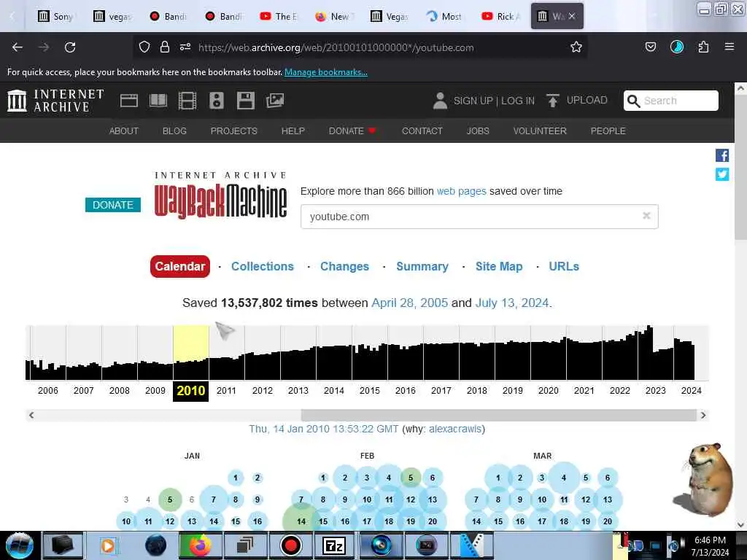Viewport: 747px width, 560px height.
Task: Reload the current page
Action: (x=70, y=47)
